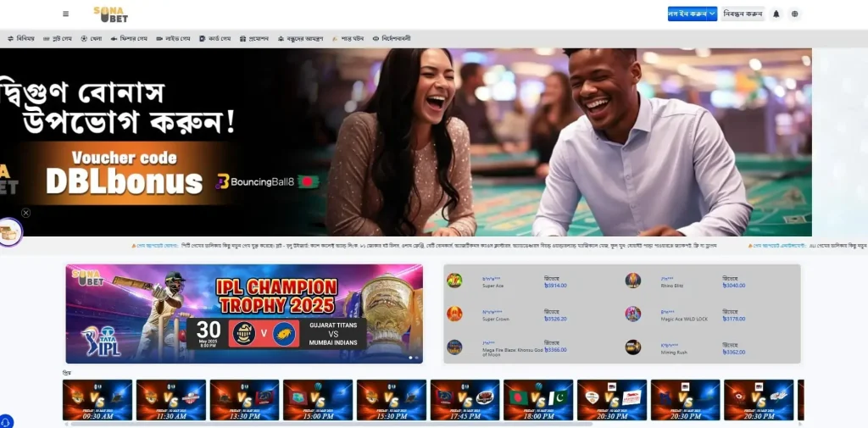868x428 pixels.
Task: Open the hamburger side menu
Action: pyautogui.click(x=66, y=14)
